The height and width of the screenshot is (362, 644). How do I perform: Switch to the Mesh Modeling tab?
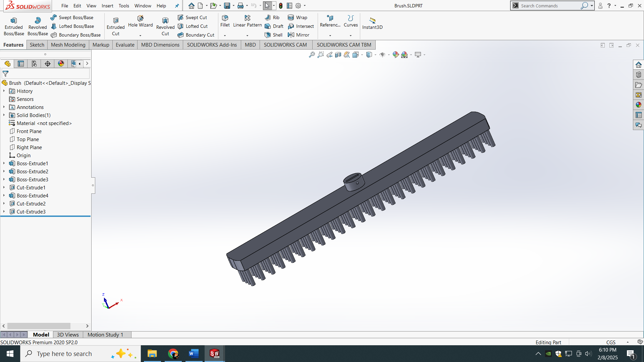coord(68,45)
